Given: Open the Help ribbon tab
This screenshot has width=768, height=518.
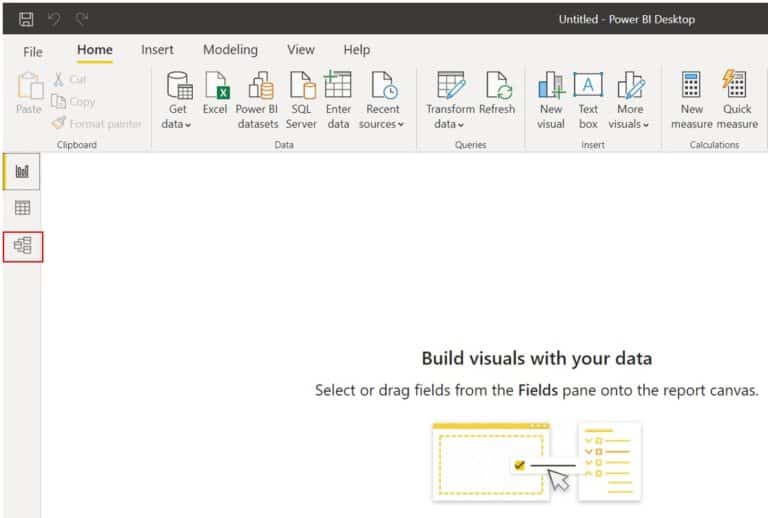Looking at the screenshot, I should pyautogui.click(x=357, y=50).
